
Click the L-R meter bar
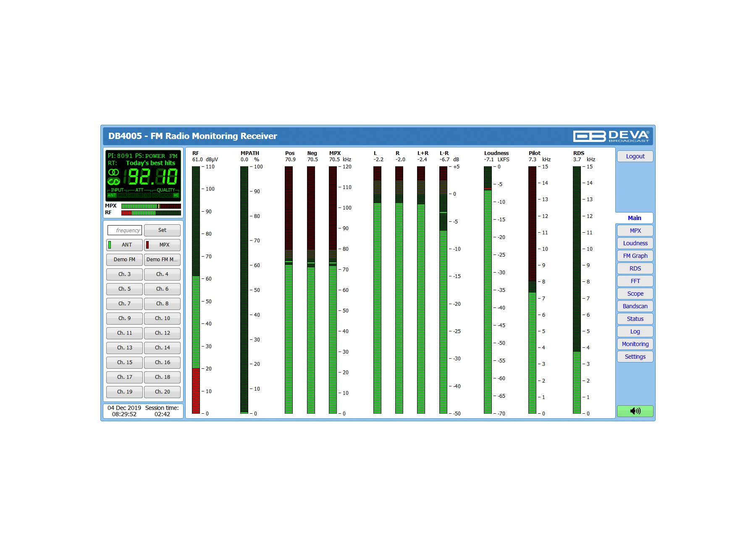point(443,290)
